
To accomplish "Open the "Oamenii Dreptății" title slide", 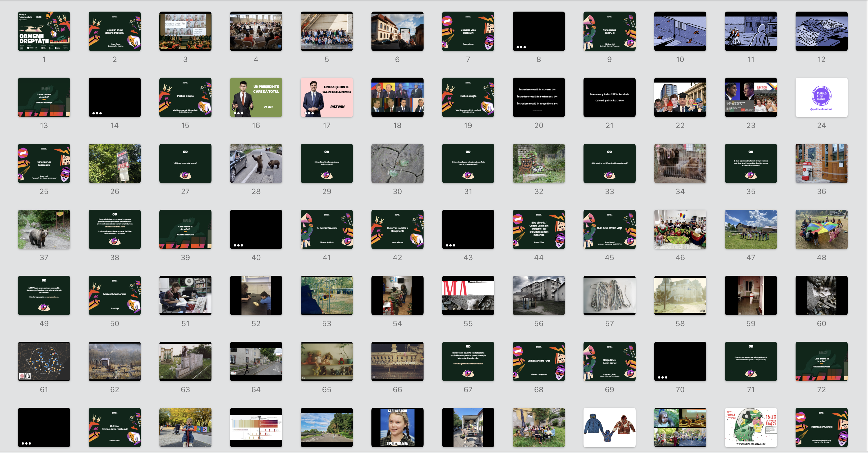I will 44,31.
